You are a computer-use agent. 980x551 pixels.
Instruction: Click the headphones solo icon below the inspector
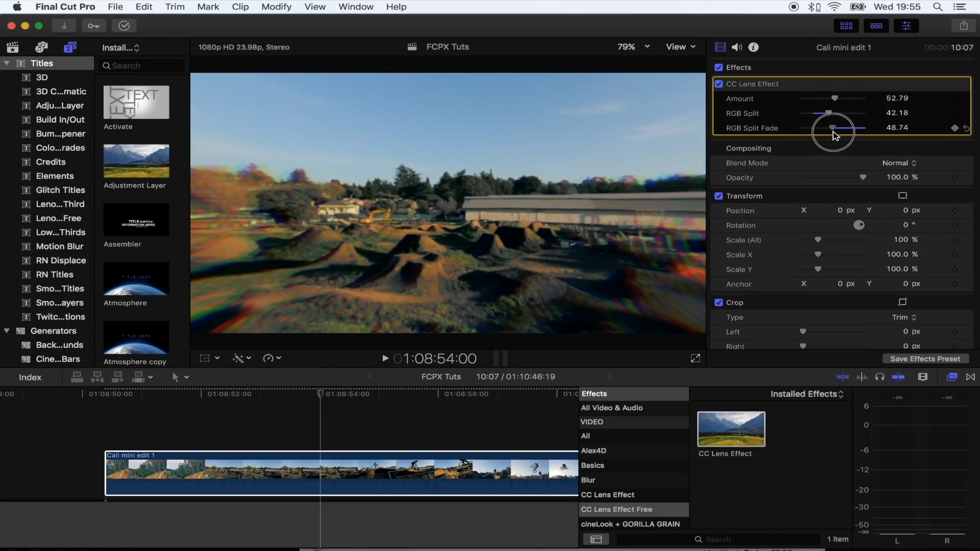click(880, 377)
